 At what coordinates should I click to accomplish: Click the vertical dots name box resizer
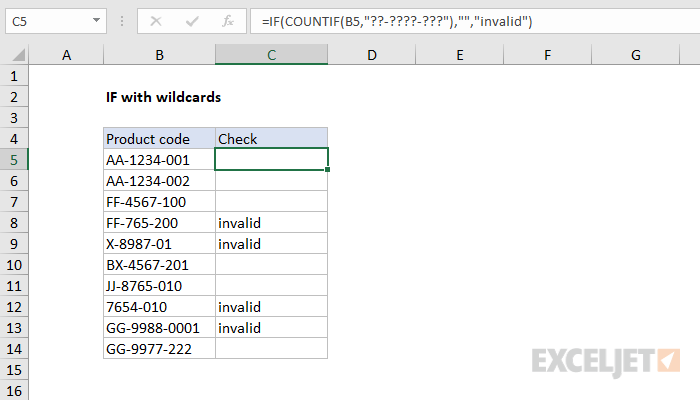click(x=124, y=20)
